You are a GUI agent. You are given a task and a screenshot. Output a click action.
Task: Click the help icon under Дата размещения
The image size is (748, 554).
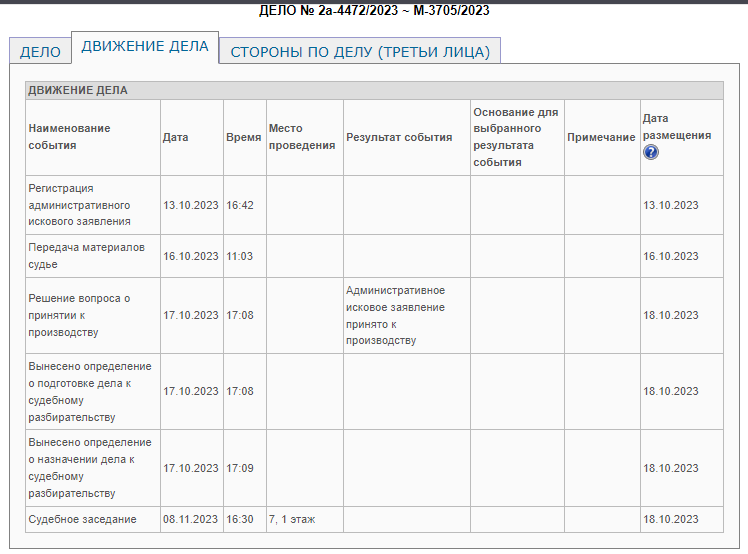click(651, 152)
